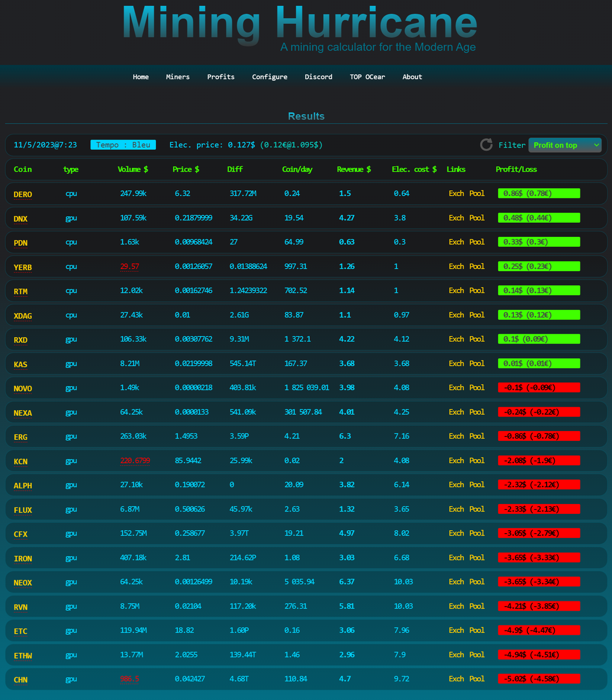Click the Mining Hurricane title logo

point(300,24)
